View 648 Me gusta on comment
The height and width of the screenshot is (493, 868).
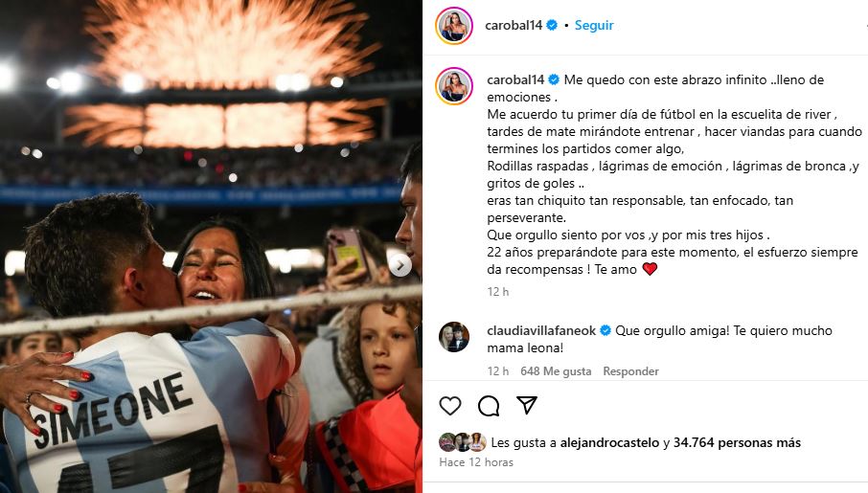(x=556, y=371)
